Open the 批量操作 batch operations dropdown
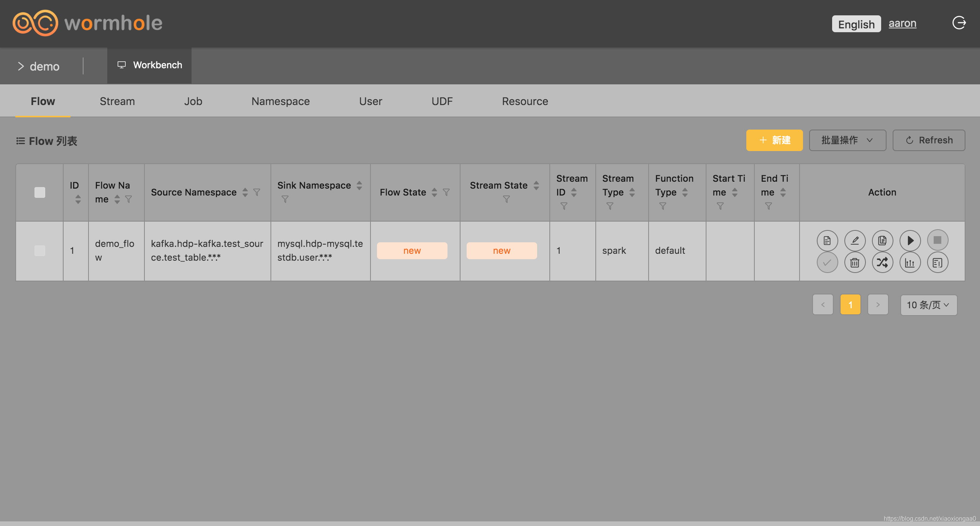Image resolution: width=980 pixels, height=526 pixels. (847, 140)
